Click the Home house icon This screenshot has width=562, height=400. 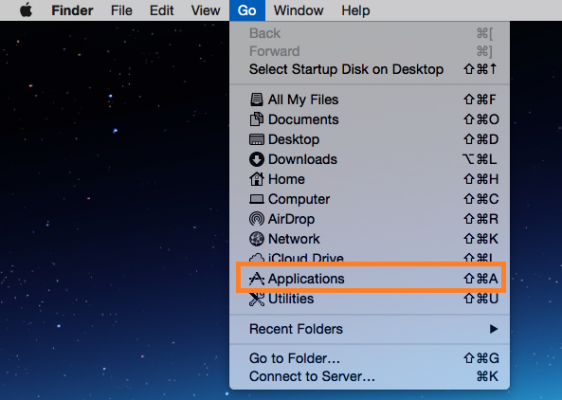click(256, 179)
